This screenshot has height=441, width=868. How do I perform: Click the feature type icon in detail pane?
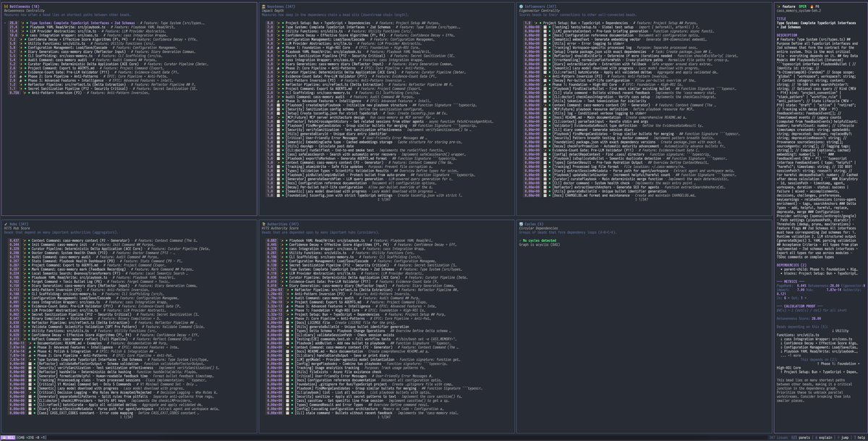click(778, 7)
